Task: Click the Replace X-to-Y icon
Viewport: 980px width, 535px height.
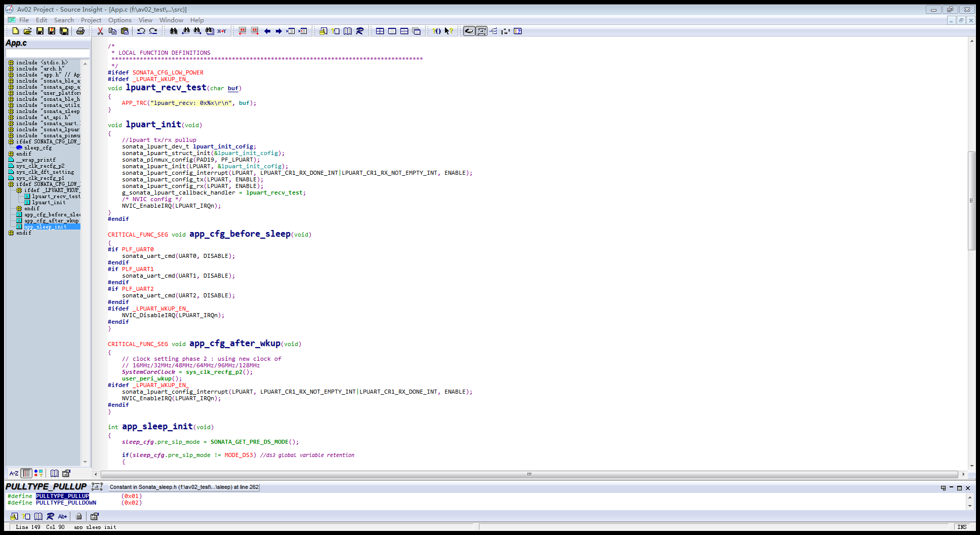Action: pos(222,31)
